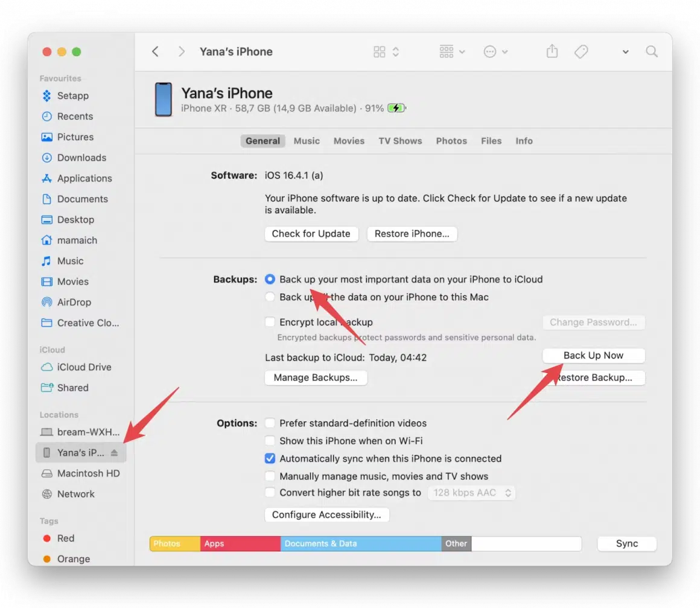
Task: Switch to the Music tab
Action: pos(307,141)
